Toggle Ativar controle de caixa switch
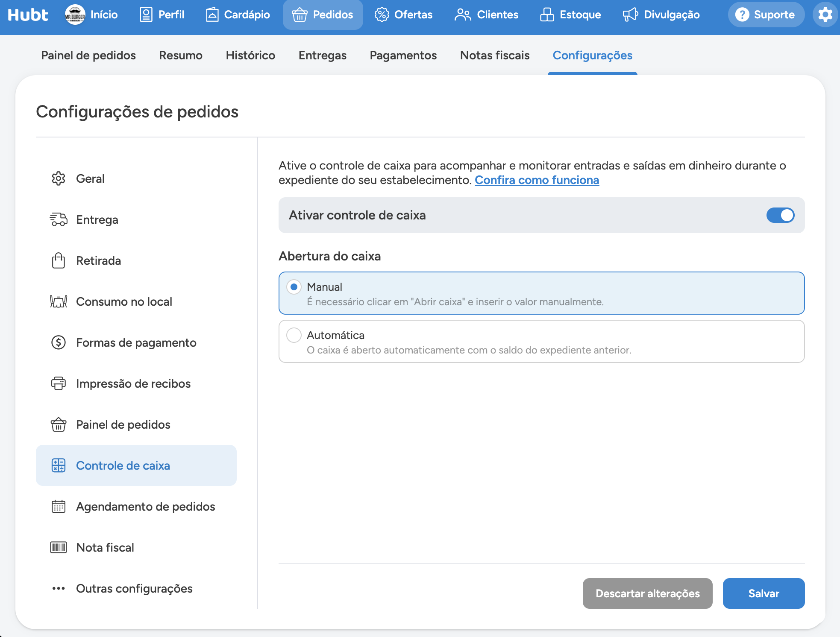 coord(780,215)
